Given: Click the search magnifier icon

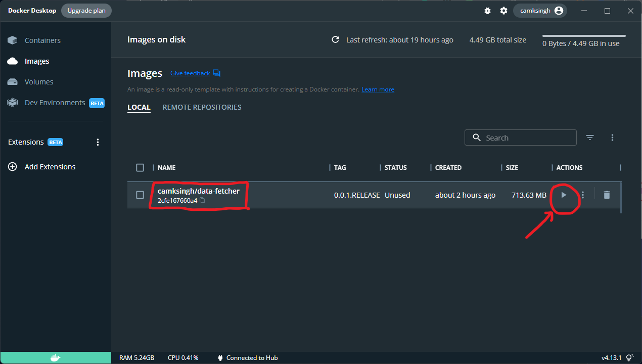Looking at the screenshot, I should tap(476, 138).
